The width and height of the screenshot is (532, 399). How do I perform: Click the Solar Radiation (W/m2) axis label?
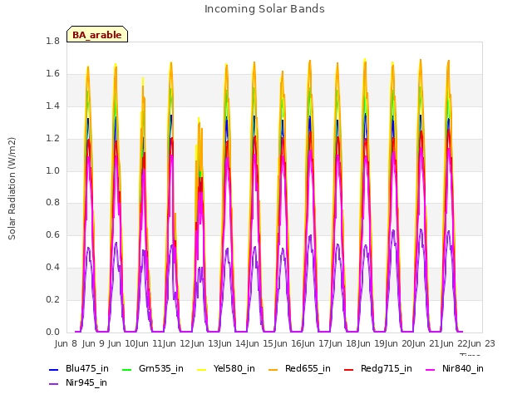click(x=12, y=189)
